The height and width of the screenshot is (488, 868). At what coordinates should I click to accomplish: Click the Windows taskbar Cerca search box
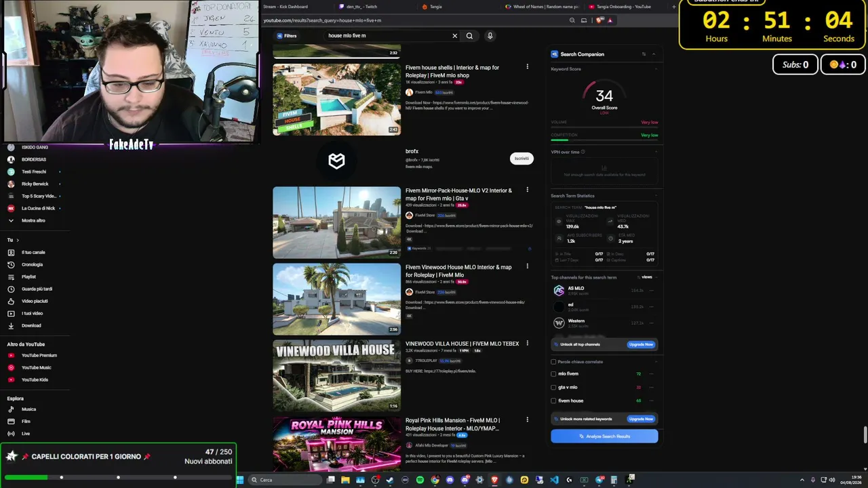point(285,480)
